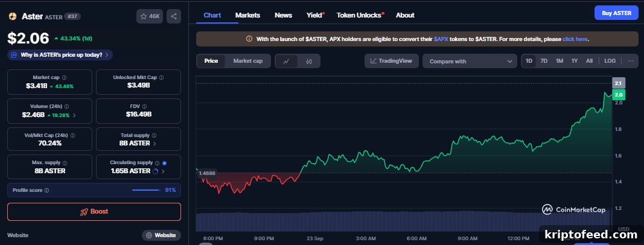The height and width of the screenshot is (245, 644).
Task: Expand Circulating supply details chevron
Action: [163, 171]
